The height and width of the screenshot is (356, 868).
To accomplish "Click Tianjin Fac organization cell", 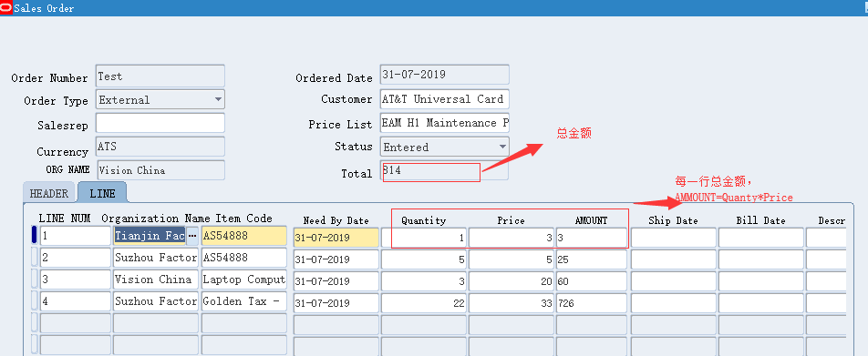I will pos(150,236).
